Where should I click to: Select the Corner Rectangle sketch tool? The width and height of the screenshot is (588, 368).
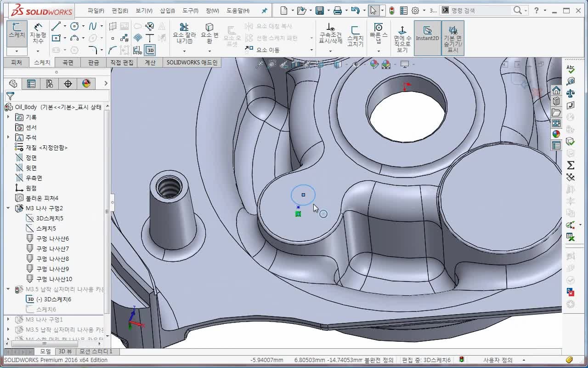(x=56, y=38)
